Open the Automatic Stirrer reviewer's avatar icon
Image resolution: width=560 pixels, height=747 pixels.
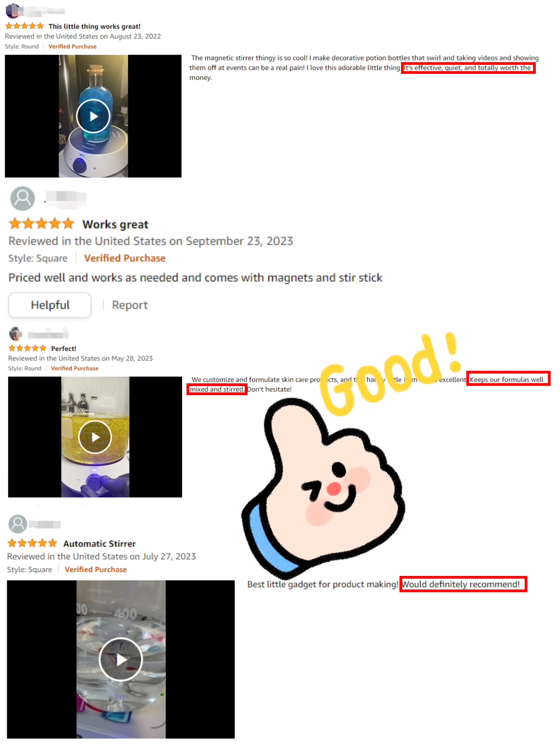tap(18, 524)
